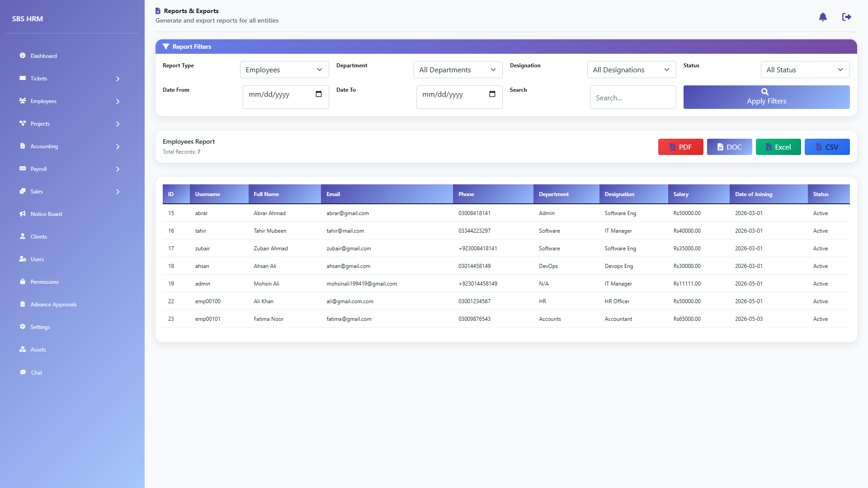Export report as Excel
Image resolution: width=868 pixels, height=488 pixels.
point(778,147)
